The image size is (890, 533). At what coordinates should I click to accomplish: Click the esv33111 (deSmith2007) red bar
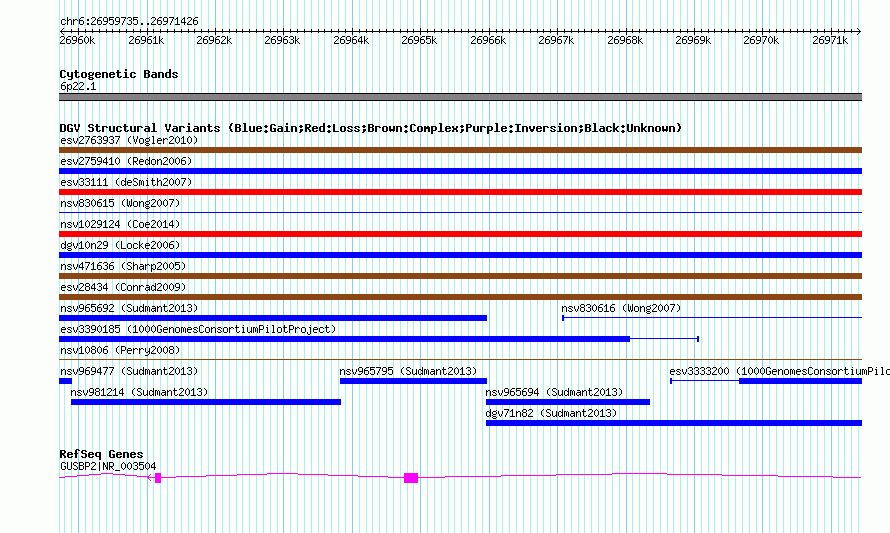click(x=460, y=192)
